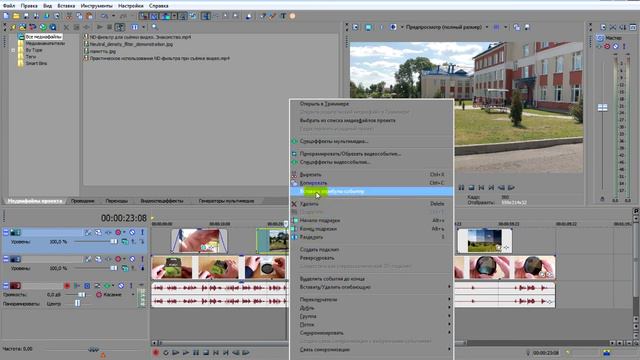Open the File menu
Screen dimensions: 640x360
9,6
